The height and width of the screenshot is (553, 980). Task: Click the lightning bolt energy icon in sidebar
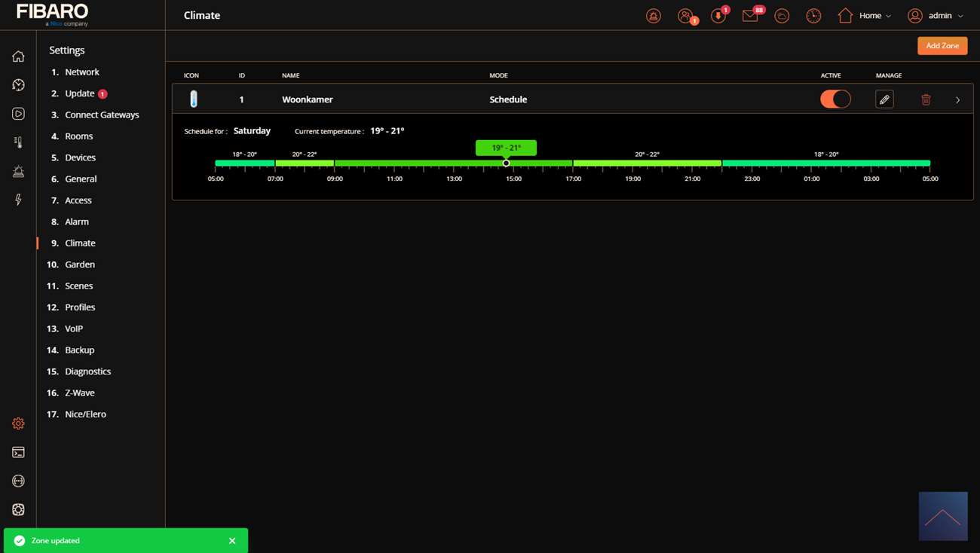pos(18,200)
